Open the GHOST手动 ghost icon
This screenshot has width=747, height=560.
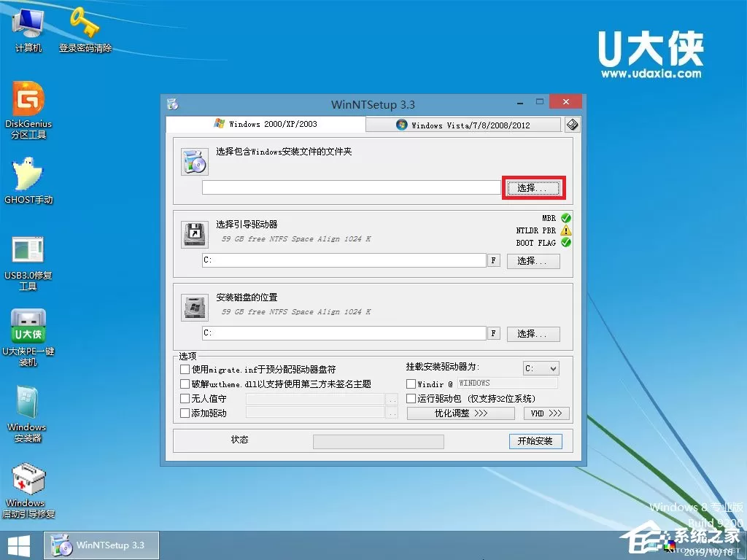(x=28, y=181)
